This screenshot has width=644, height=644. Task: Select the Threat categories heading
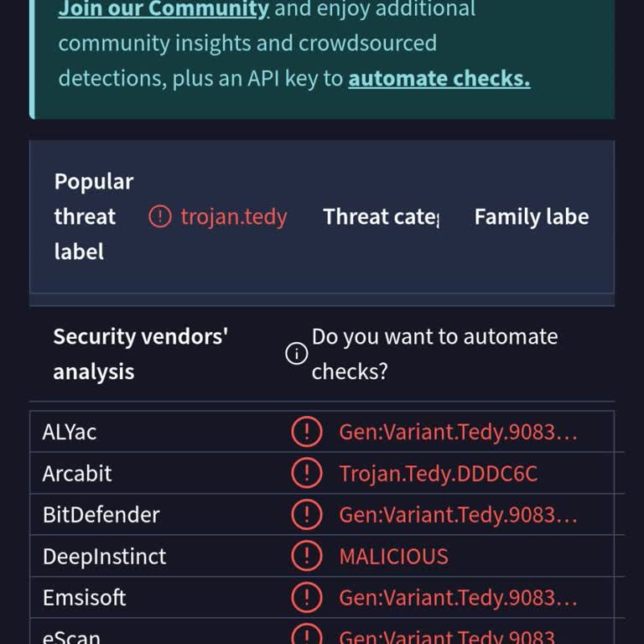coord(382,216)
